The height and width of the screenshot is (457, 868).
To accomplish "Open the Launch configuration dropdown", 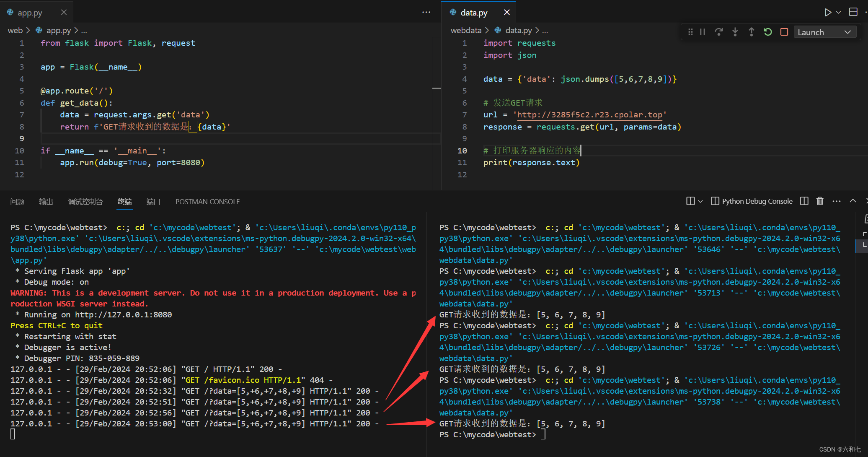I will point(824,32).
